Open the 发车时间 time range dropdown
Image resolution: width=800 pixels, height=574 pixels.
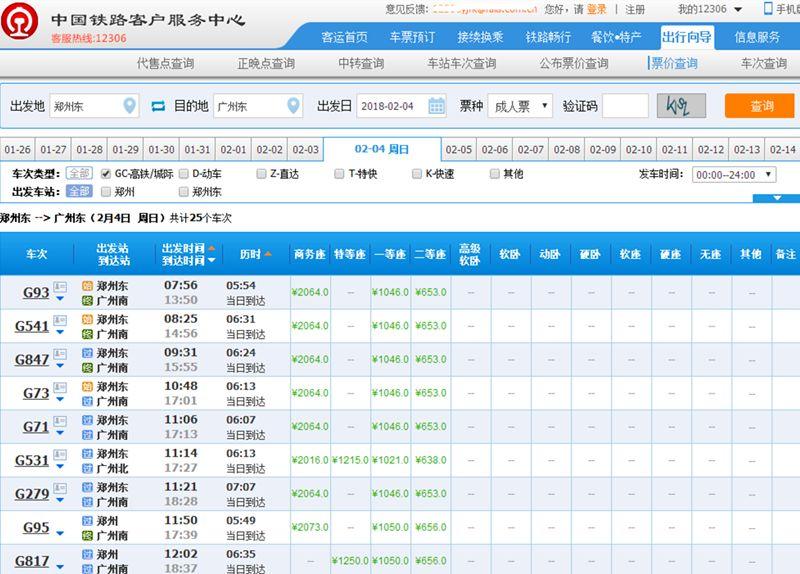click(x=735, y=174)
